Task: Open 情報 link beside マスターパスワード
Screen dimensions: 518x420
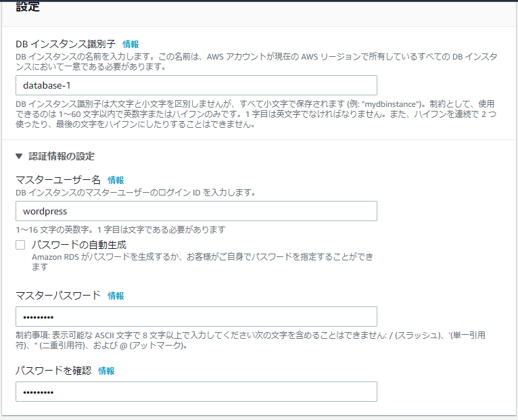Action: (x=116, y=296)
